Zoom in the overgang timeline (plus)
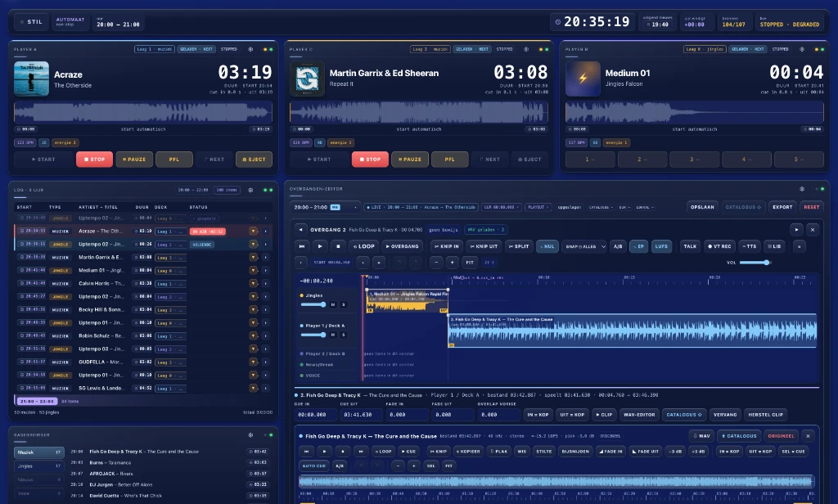 452,263
